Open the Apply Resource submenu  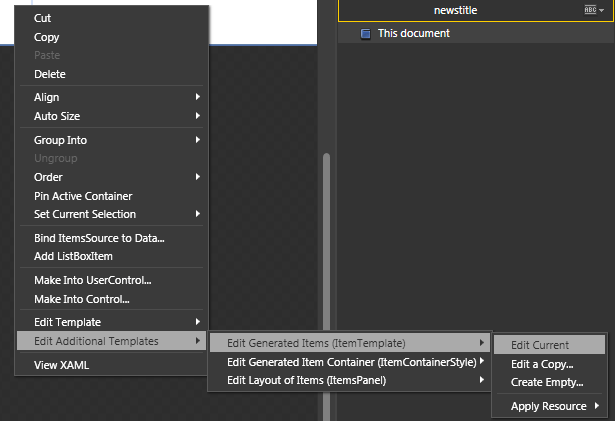click(549, 406)
